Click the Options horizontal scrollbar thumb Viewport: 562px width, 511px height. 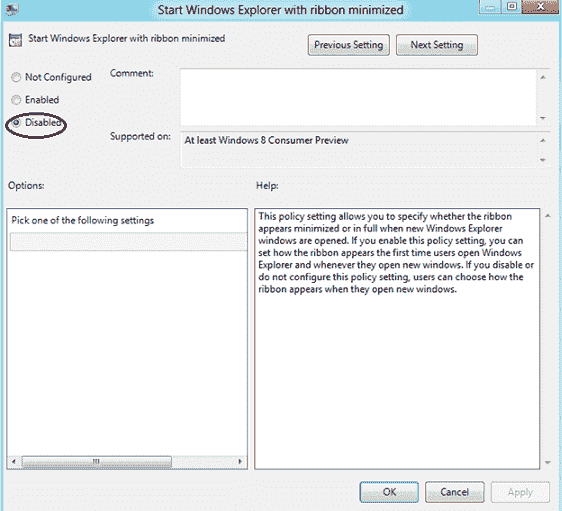[96, 462]
